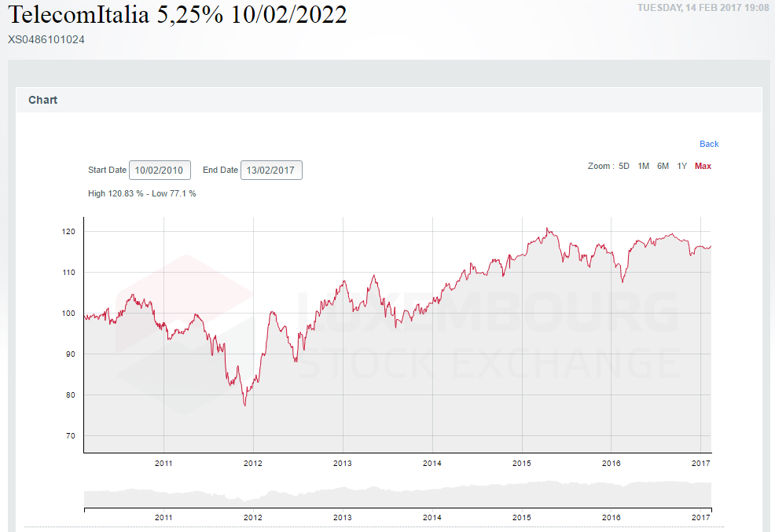The image size is (775, 532).
Task: Click the 2011 label on the main chart axis
Action: pos(163,464)
